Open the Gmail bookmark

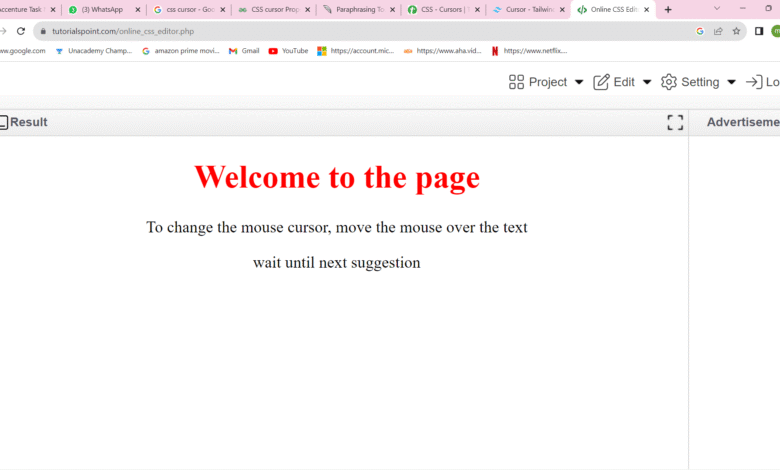244,51
